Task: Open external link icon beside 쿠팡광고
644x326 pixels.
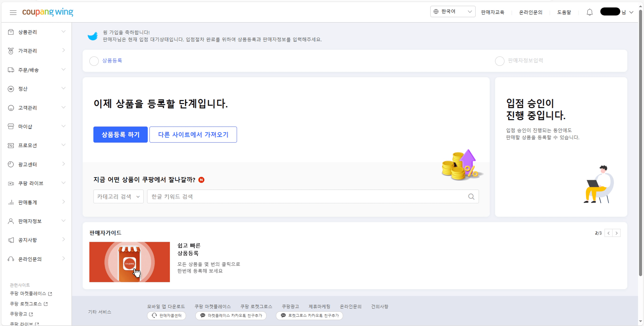Action: (31, 314)
